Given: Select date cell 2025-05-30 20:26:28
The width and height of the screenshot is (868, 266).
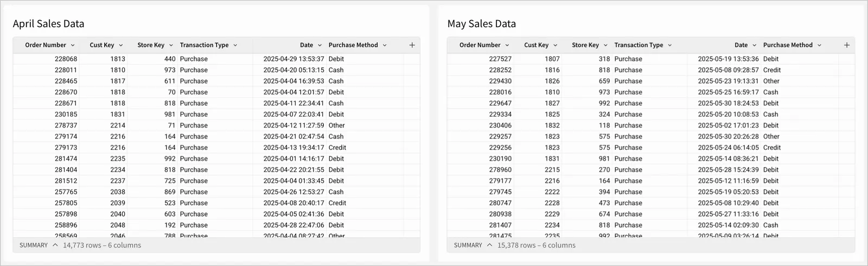Looking at the screenshot, I should [728, 137].
